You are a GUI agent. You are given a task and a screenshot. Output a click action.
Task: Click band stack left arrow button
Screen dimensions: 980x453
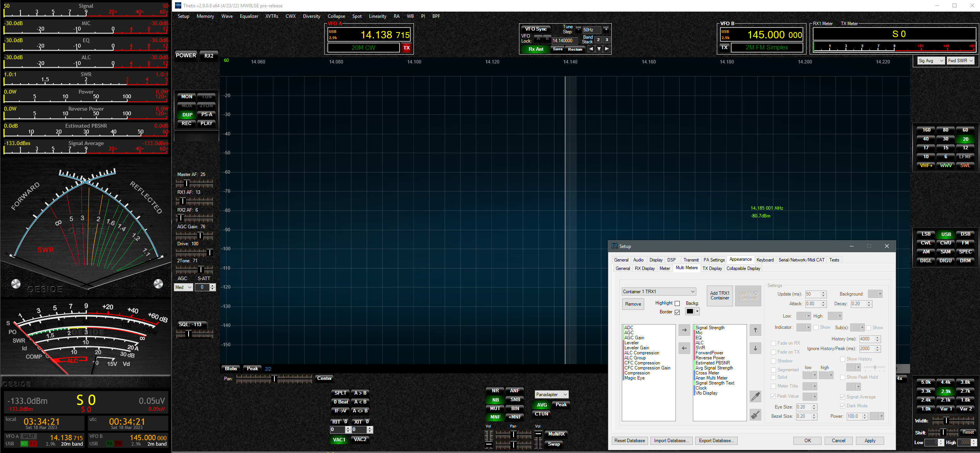click(591, 49)
